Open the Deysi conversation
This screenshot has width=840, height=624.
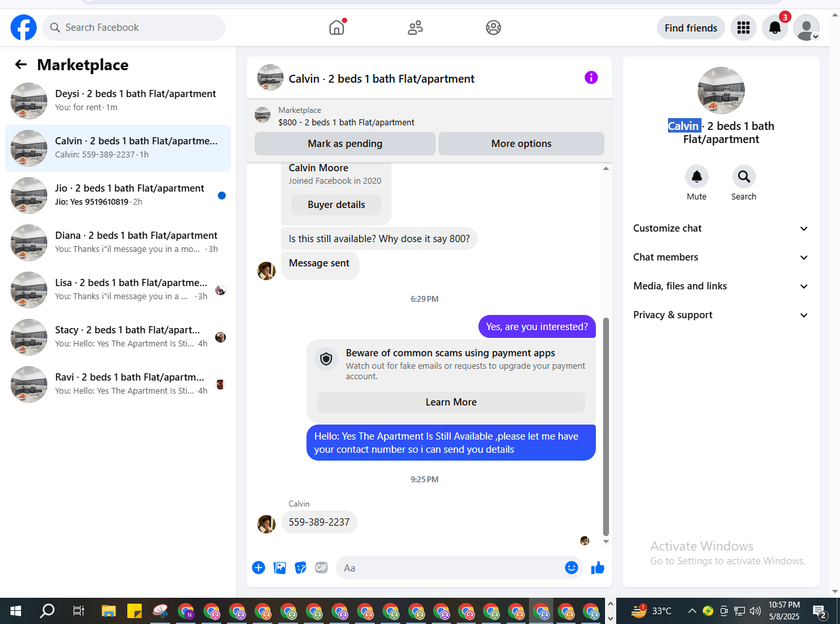[118, 101]
